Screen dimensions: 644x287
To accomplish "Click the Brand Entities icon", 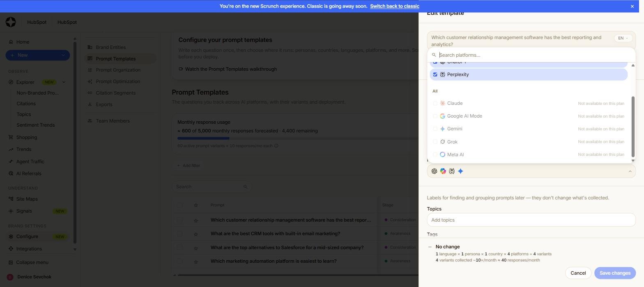I will [90, 47].
